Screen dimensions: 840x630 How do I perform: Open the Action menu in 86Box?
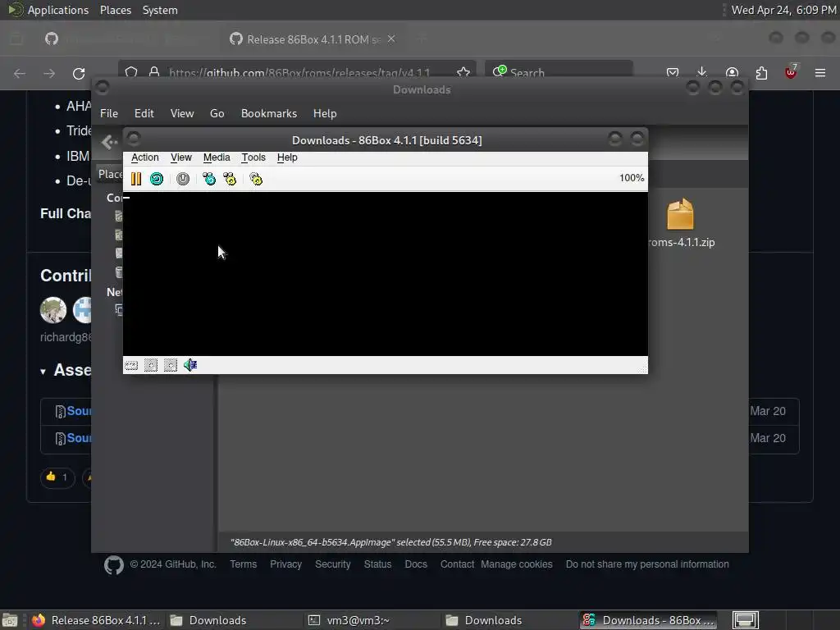pos(144,157)
